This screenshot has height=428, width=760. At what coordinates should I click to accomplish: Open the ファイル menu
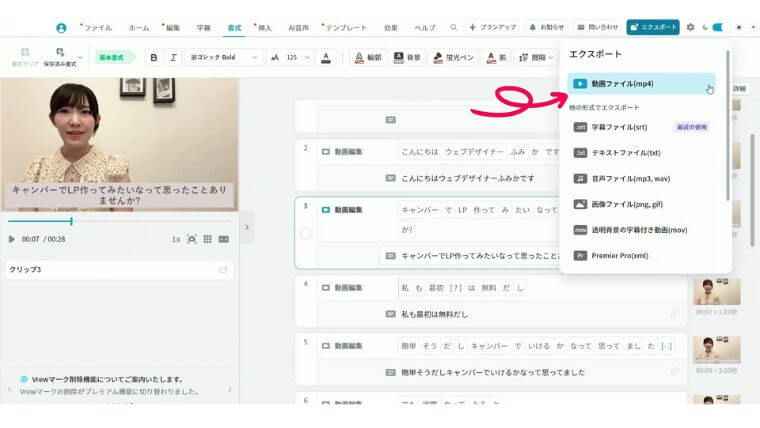(98, 28)
